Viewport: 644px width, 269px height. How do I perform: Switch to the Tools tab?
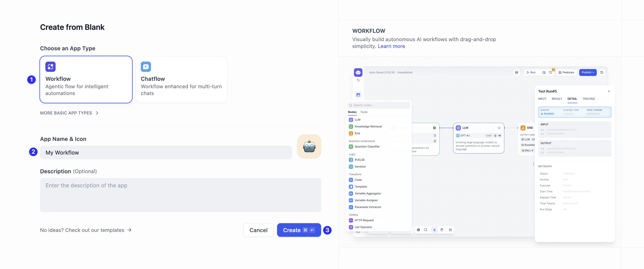(364, 112)
